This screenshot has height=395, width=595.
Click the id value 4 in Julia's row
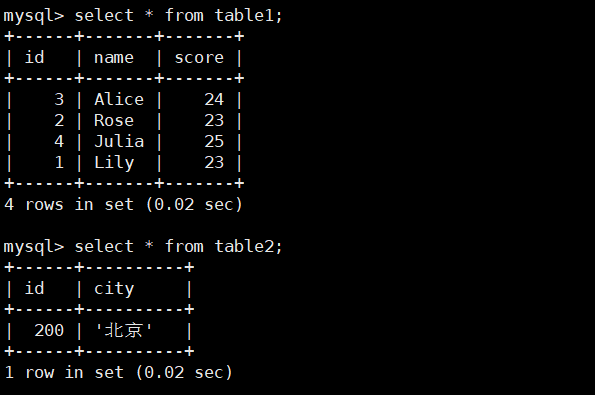(59, 142)
